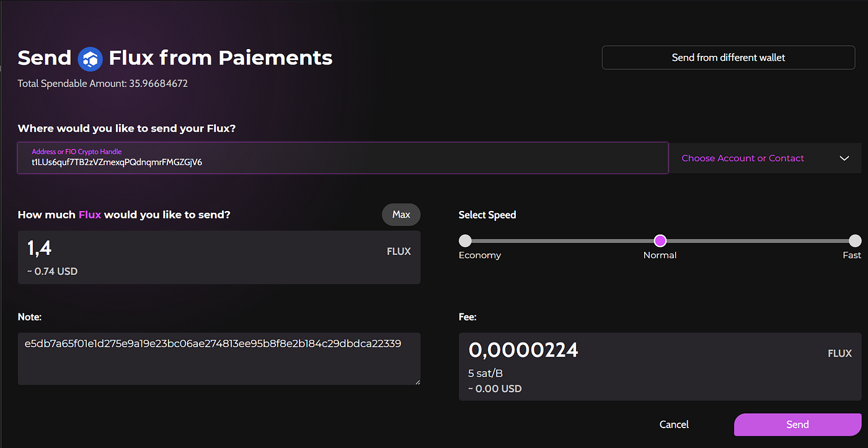
Task: Click the Select Speed label
Action: tap(487, 215)
